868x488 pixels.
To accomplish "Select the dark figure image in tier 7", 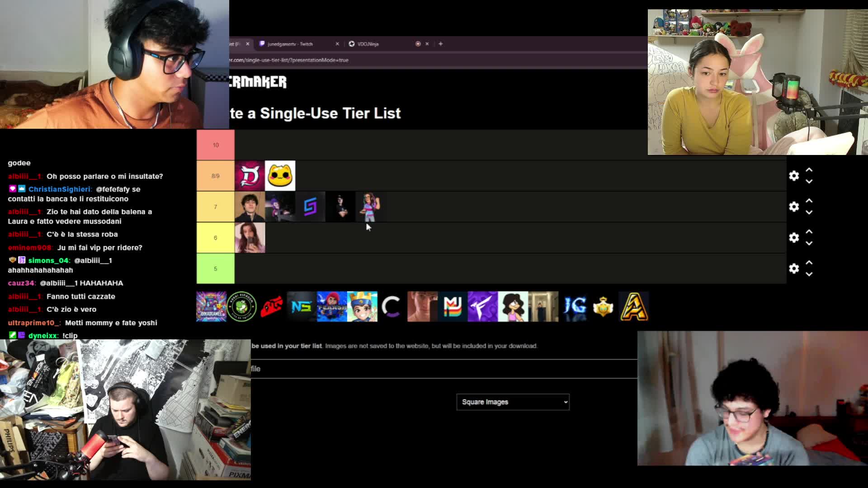I will [x=340, y=206].
